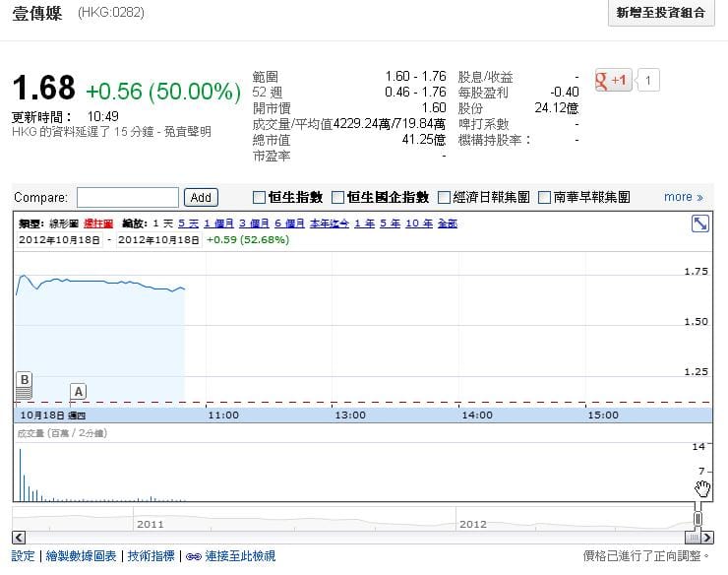
Task: Click the 壹傳媒 company title
Action: [x=36, y=13]
